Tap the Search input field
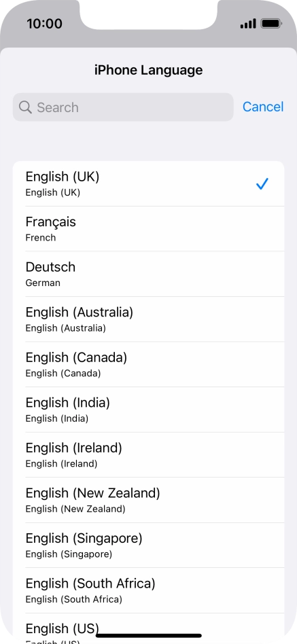Viewport: 297px width, 644px height. pyautogui.click(x=123, y=107)
